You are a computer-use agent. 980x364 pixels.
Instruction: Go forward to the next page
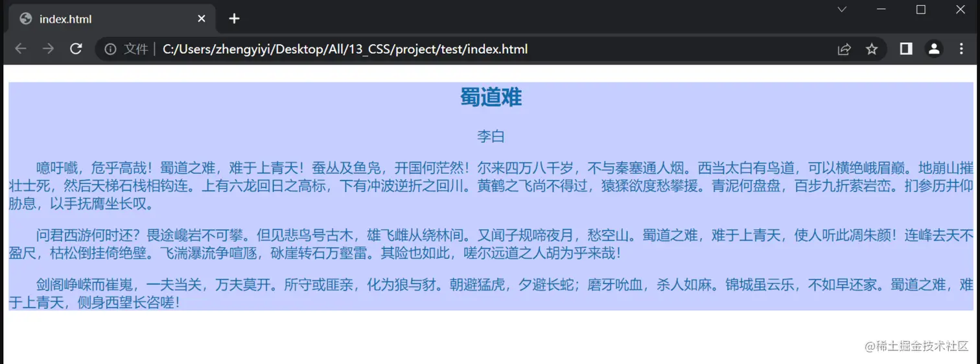(48, 49)
